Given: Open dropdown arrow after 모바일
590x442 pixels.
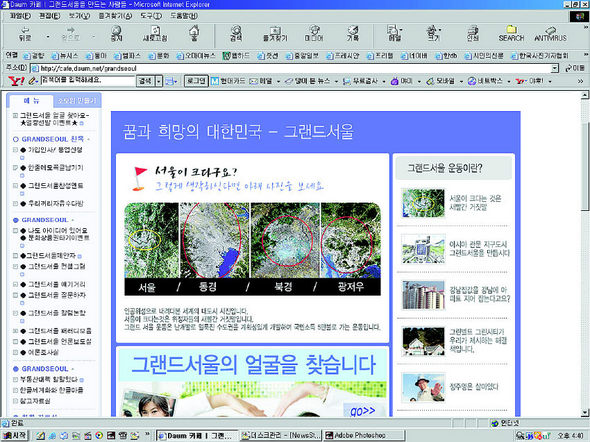Looking at the screenshot, I should tap(461, 81).
